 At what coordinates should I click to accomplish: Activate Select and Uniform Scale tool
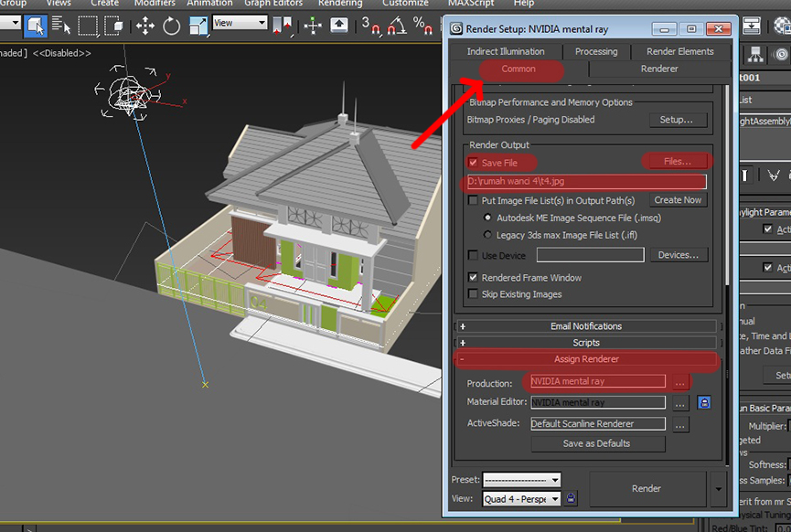pyautogui.click(x=198, y=26)
